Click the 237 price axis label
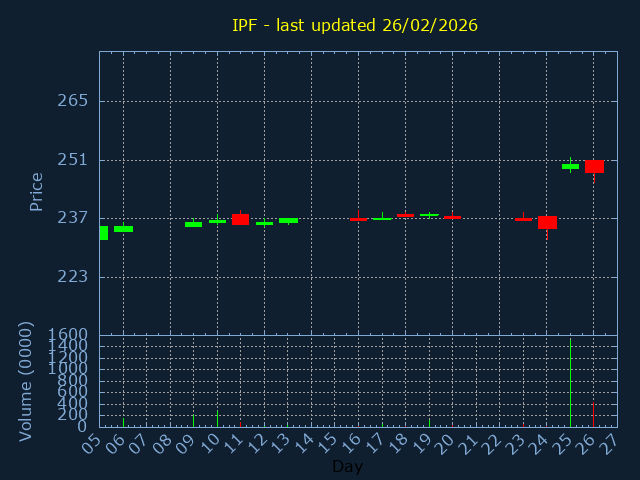 73,218
